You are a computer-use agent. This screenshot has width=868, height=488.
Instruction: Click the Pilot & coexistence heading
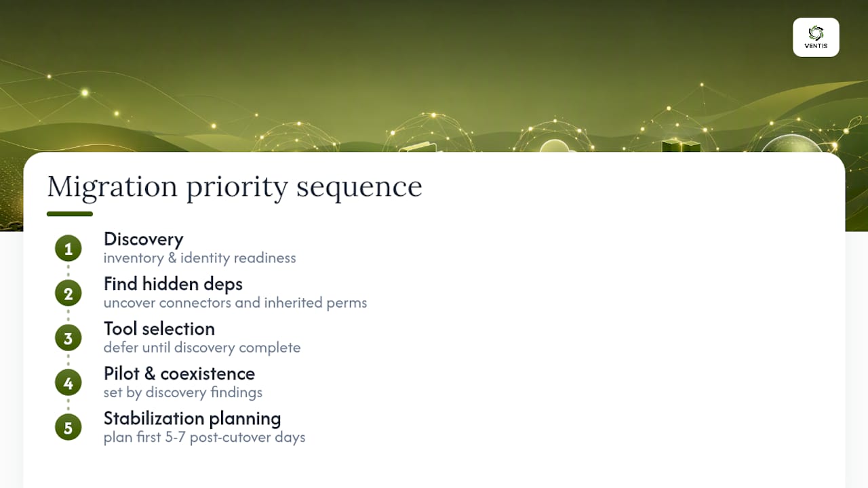[179, 373]
